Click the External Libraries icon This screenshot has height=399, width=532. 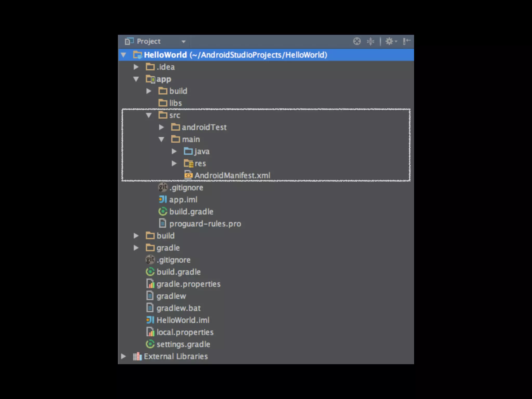tap(137, 356)
